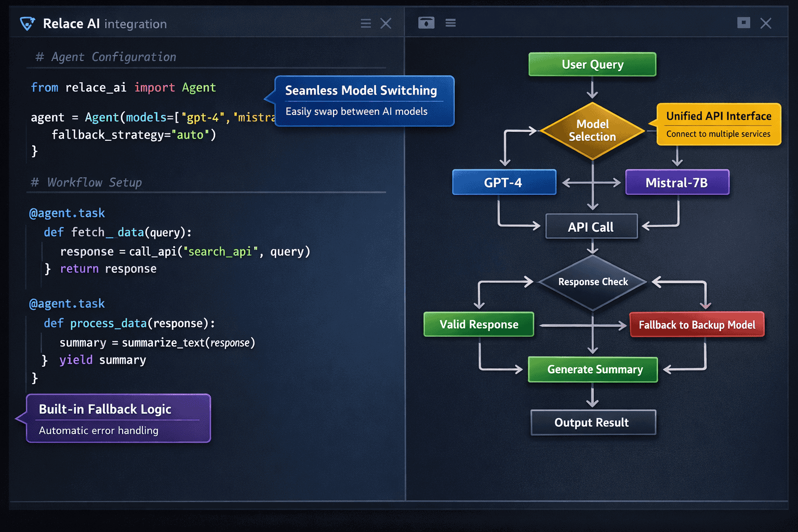Click the archive icon on the flowchart toolbar
The image size is (798, 532).
[x=426, y=22]
